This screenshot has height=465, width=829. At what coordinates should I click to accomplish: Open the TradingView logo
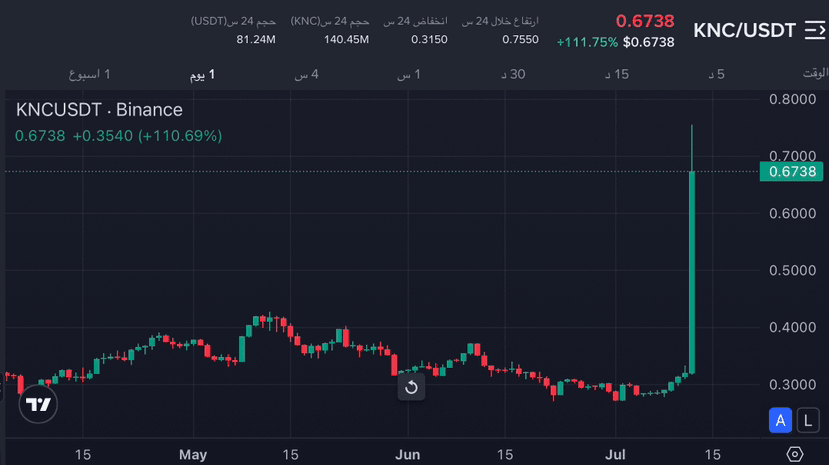click(38, 404)
